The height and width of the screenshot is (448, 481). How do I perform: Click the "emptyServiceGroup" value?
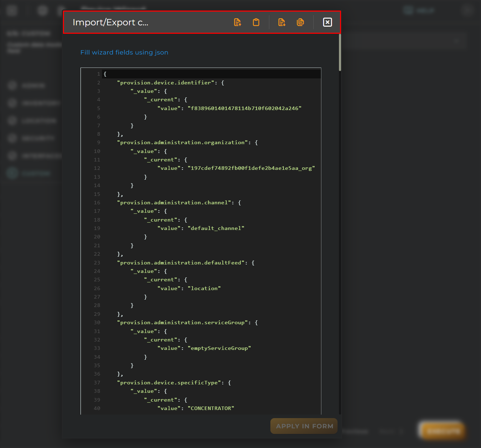[219, 348]
